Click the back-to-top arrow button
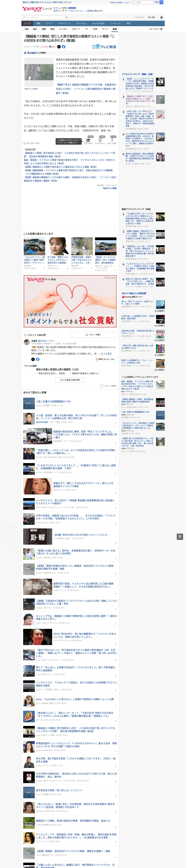186x868 pixels. pyautogui.click(x=180, y=536)
